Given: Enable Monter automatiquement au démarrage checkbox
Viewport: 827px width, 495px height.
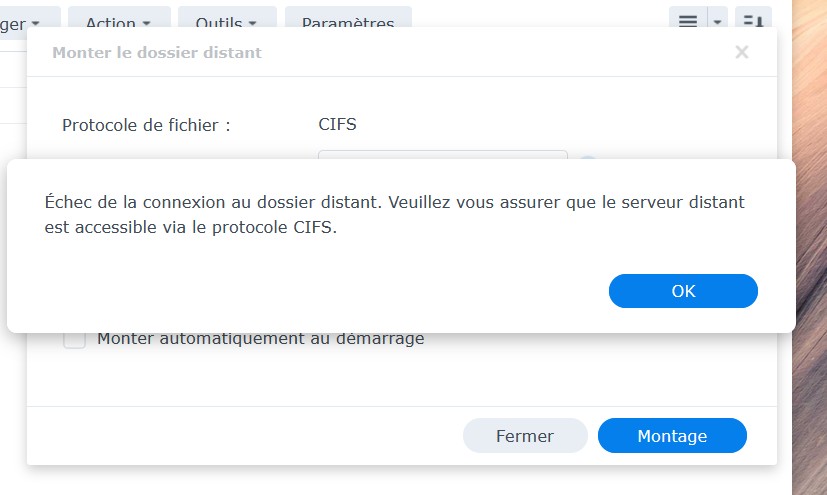Looking at the screenshot, I should pyautogui.click(x=74, y=340).
